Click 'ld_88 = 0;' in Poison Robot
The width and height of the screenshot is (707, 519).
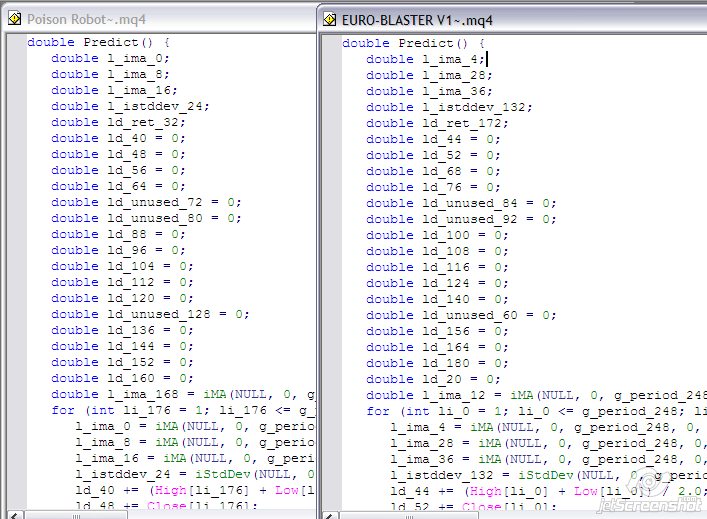point(146,234)
